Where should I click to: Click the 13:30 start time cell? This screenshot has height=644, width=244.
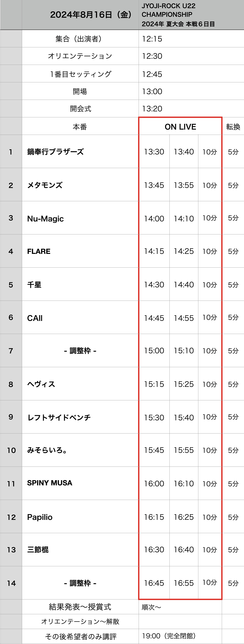click(x=154, y=152)
